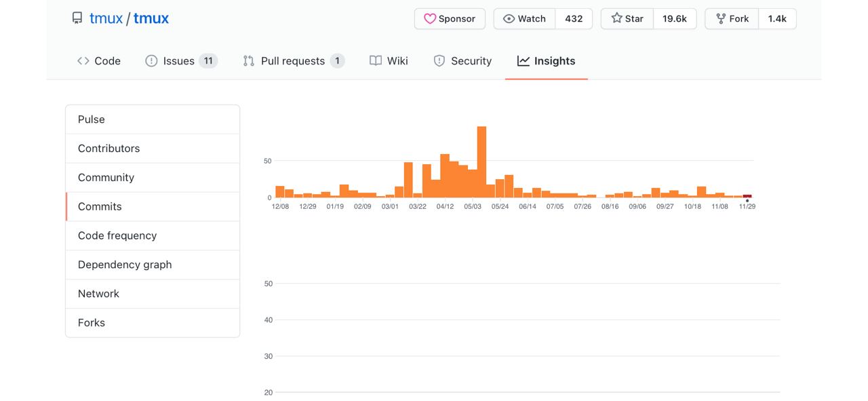Open Code frequency in the sidebar

(x=153, y=236)
